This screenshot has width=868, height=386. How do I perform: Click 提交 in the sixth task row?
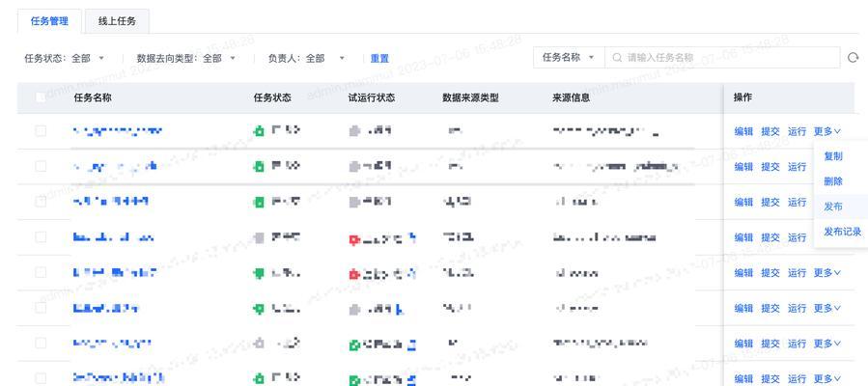pyautogui.click(x=770, y=308)
